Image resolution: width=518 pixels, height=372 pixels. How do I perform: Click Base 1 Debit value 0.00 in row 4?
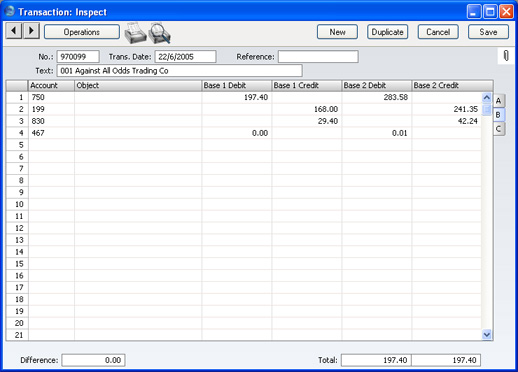click(x=260, y=133)
